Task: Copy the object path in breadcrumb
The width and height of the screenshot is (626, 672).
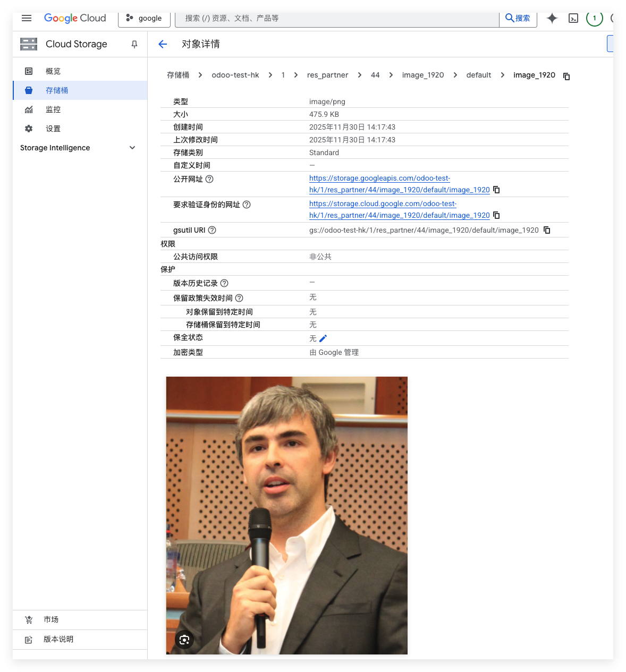Action: [566, 76]
